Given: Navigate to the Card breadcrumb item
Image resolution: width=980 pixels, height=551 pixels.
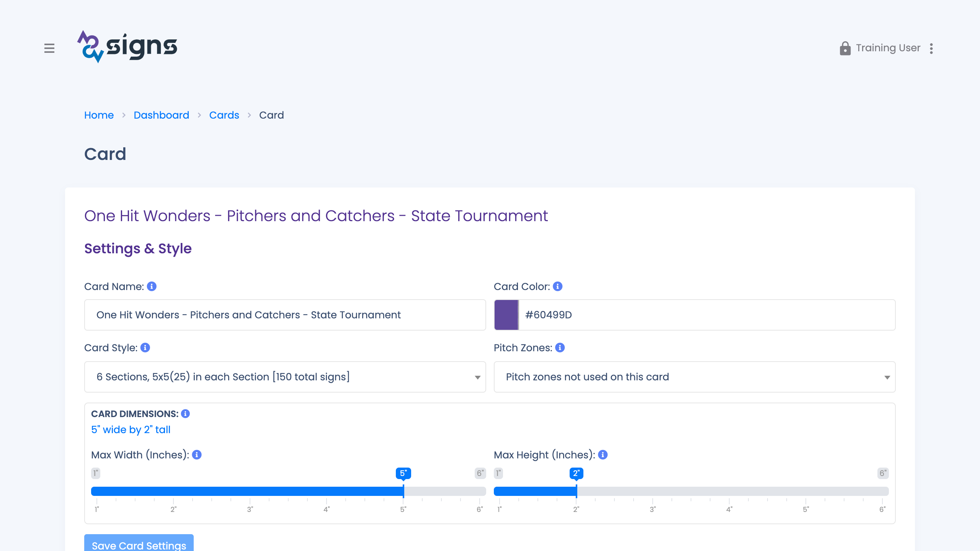Looking at the screenshot, I should point(272,115).
